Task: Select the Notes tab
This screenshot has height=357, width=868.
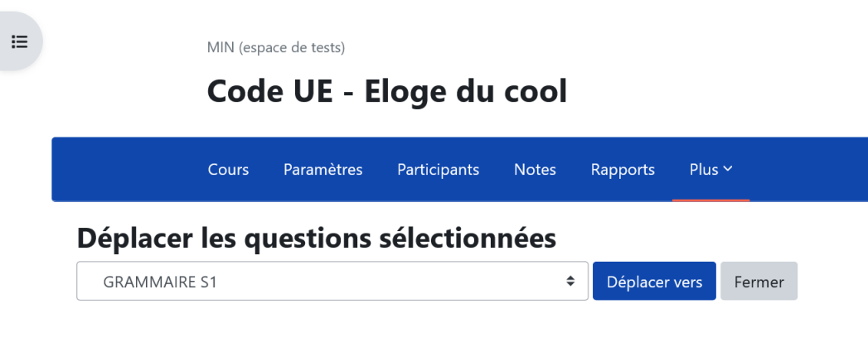Action: (x=535, y=170)
